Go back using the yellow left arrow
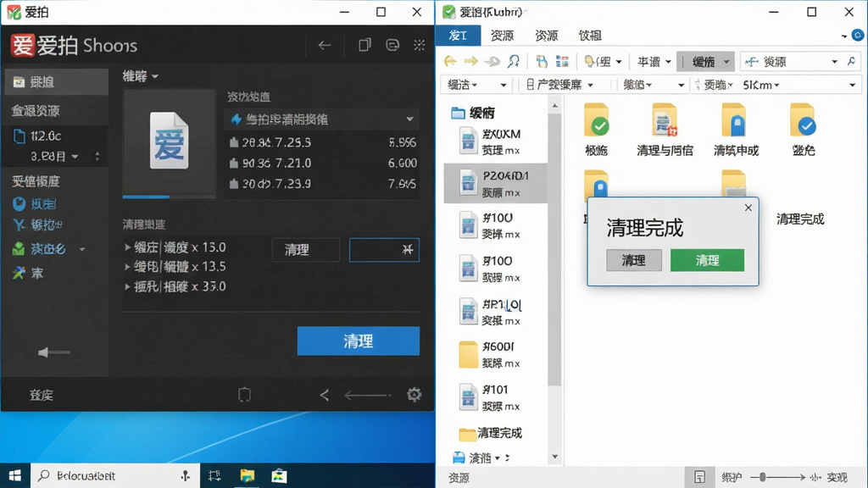This screenshot has width=868, height=488. (450, 61)
